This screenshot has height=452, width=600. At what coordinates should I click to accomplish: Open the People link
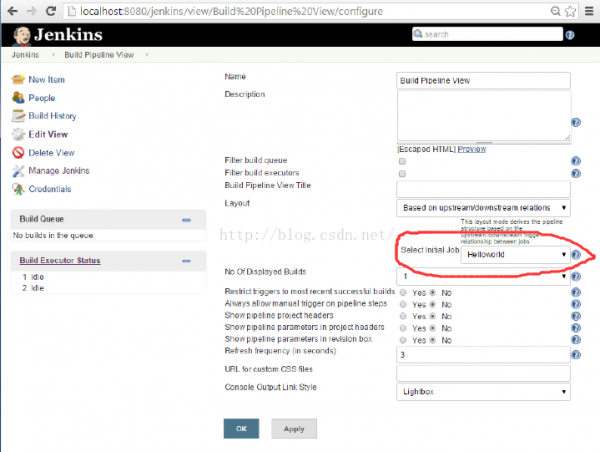pos(42,98)
